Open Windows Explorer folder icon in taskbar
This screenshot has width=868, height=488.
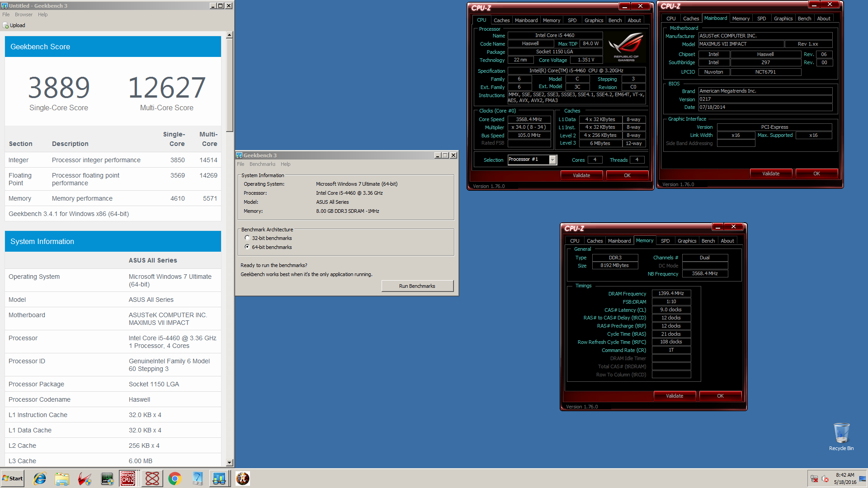pos(62,479)
